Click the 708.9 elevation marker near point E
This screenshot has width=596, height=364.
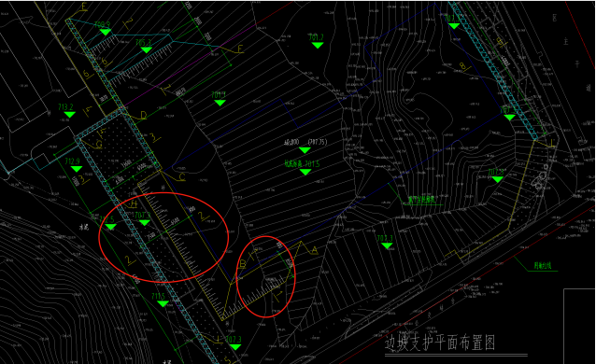click(x=106, y=33)
